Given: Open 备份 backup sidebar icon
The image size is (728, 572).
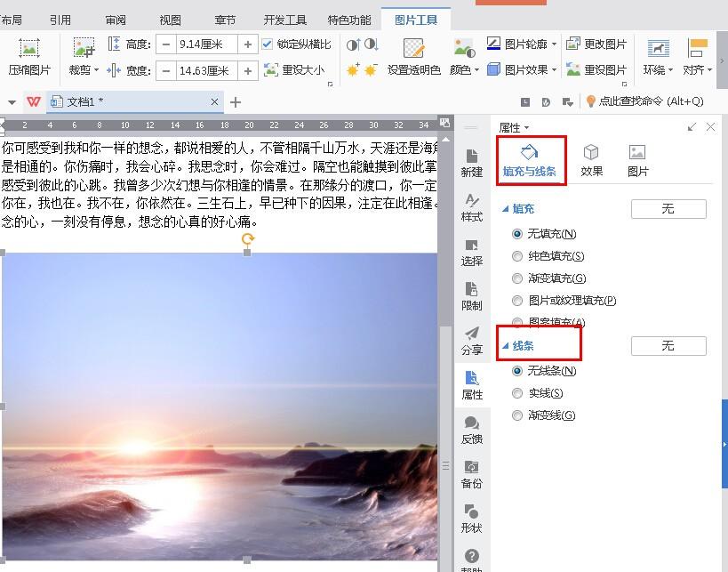Looking at the screenshot, I should pyautogui.click(x=472, y=475).
